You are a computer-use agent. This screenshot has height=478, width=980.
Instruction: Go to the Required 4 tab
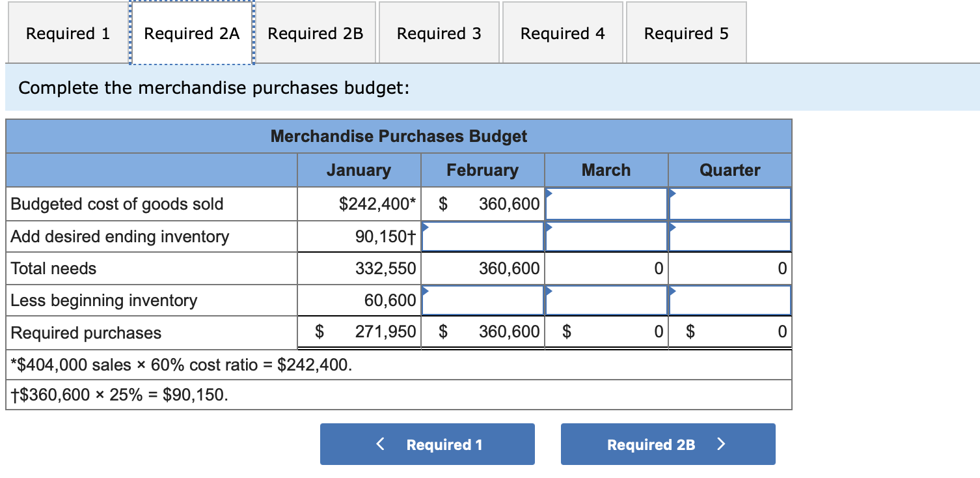click(563, 33)
